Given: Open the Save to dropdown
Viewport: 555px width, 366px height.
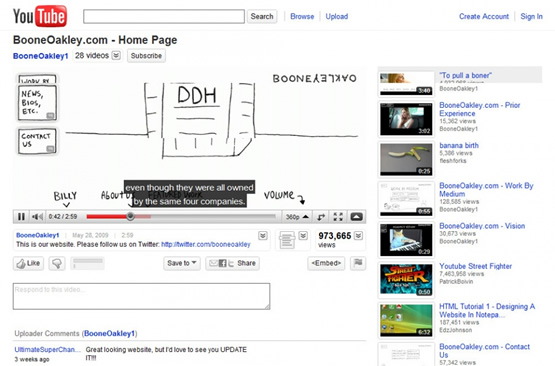Looking at the screenshot, I should coord(182,263).
